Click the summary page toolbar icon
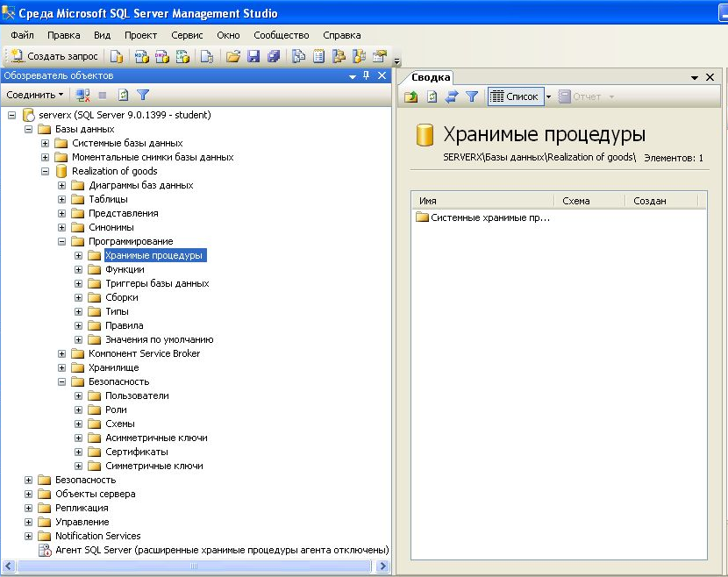 tap(318, 57)
